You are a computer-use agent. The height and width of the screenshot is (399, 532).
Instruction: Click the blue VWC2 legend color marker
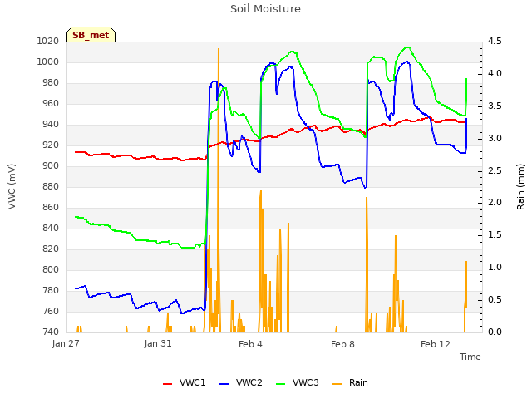click(x=224, y=384)
